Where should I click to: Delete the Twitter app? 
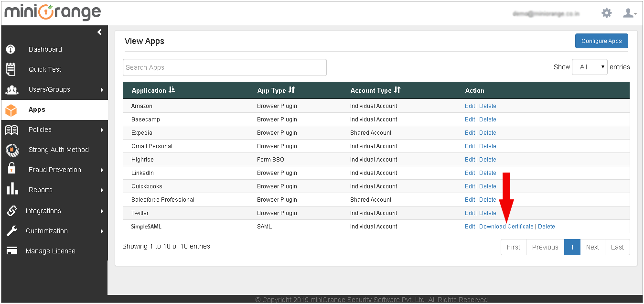pyautogui.click(x=488, y=213)
